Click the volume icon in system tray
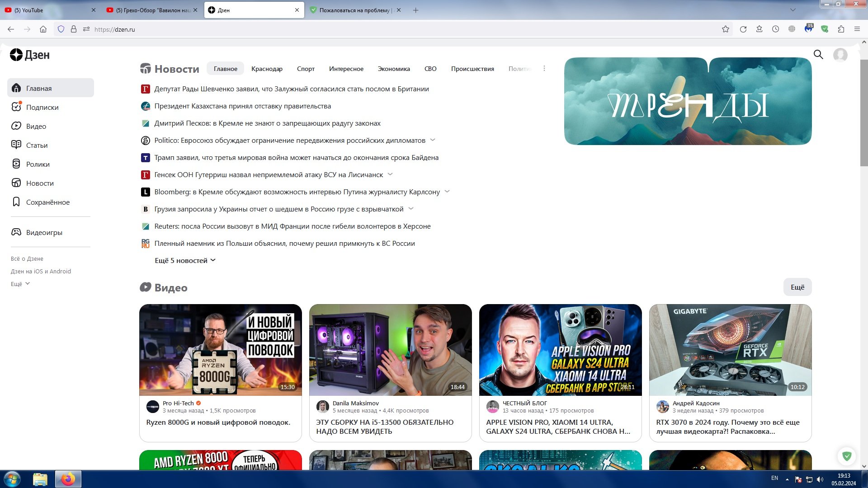The height and width of the screenshot is (488, 868). [x=821, y=479]
